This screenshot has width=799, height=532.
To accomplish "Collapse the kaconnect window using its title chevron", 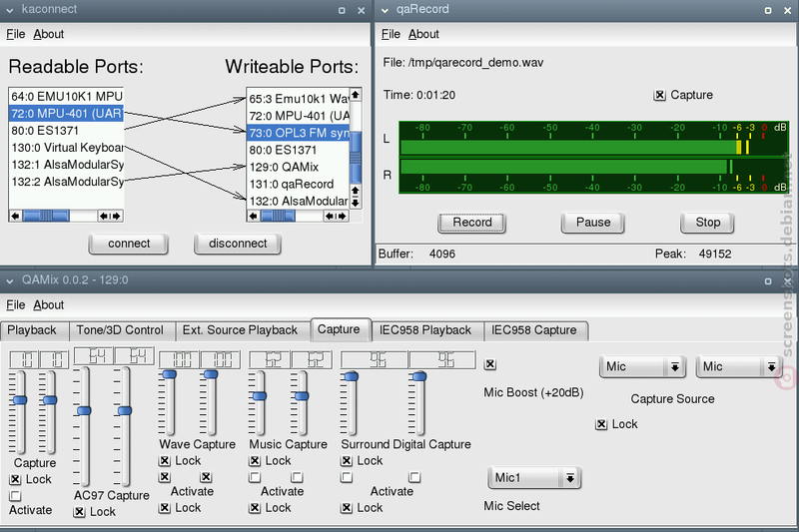I will (x=10, y=10).
